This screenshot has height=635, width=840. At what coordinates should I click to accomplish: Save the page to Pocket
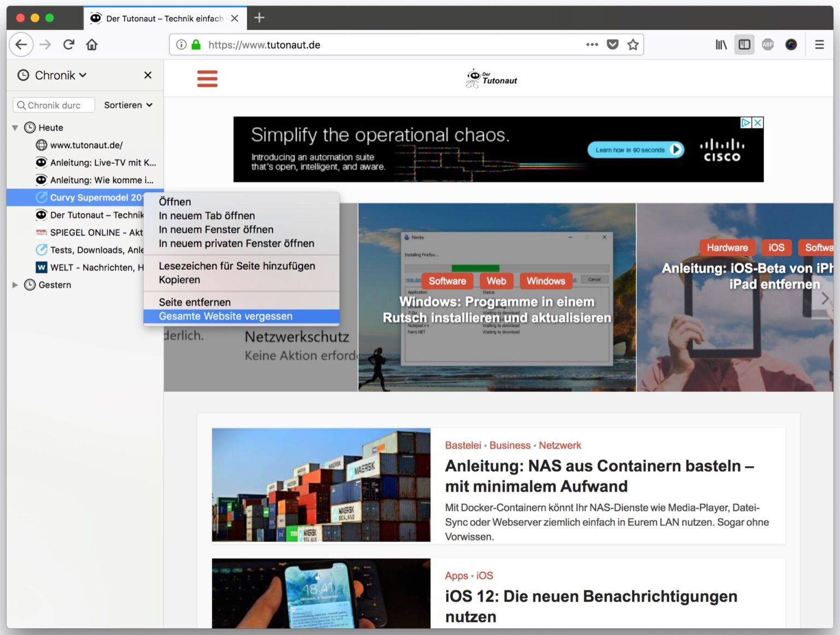pos(612,45)
